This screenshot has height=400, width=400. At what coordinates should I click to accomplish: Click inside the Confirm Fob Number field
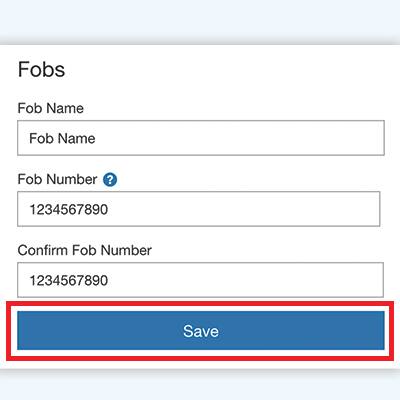pyautogui.click(x=200, y=280)
